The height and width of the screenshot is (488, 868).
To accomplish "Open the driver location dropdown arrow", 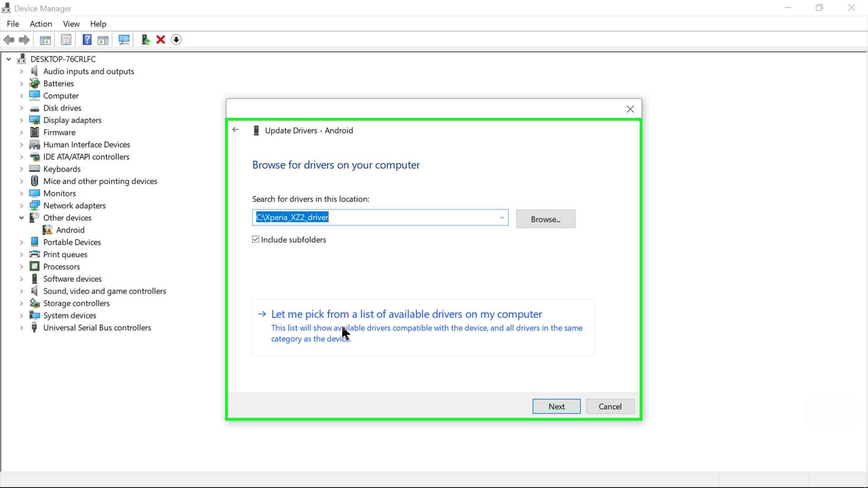I will pos(502,218).
